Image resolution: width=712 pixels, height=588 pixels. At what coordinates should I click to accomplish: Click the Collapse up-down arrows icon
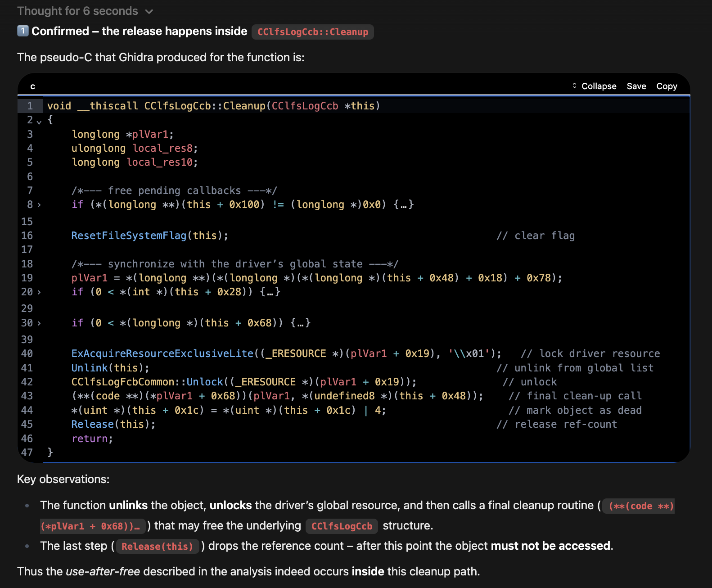click(x=574, y=86)
